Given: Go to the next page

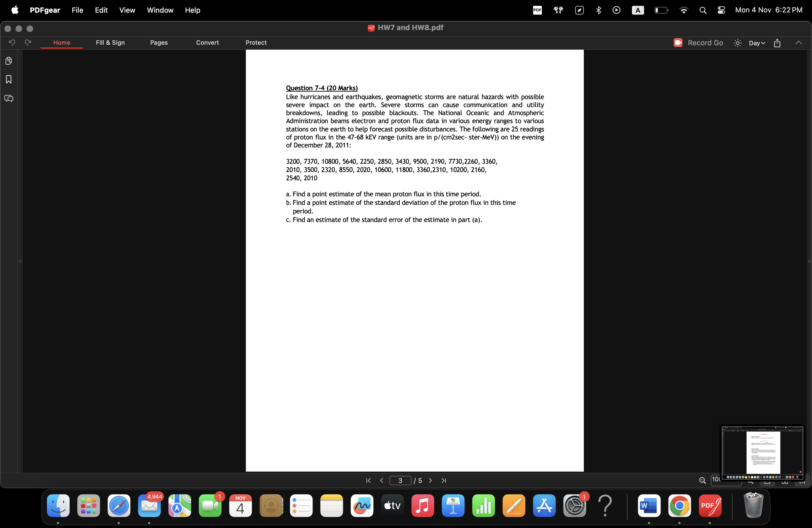Looking at the screenshot, I should (x=430, y=480).
